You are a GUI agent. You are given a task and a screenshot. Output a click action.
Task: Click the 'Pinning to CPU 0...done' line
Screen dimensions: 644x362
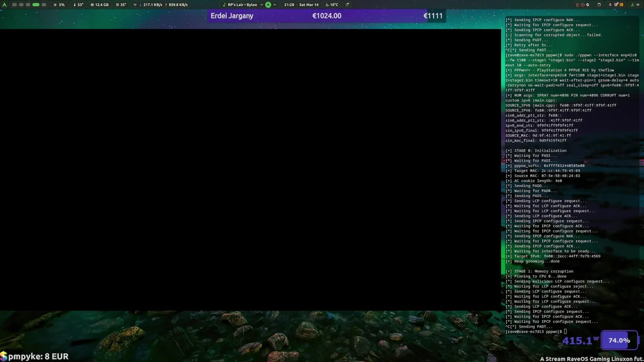536,276
